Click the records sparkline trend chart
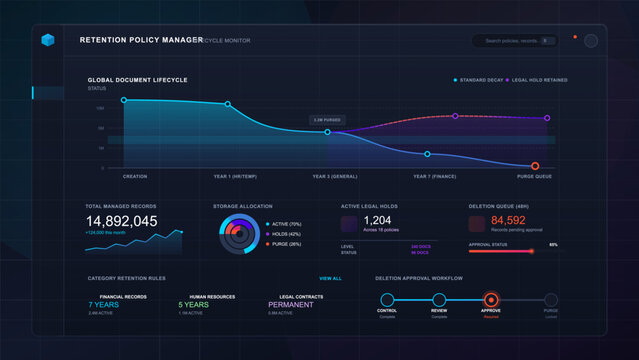Viewport: 639px width, 360px height. pos(134,242)
